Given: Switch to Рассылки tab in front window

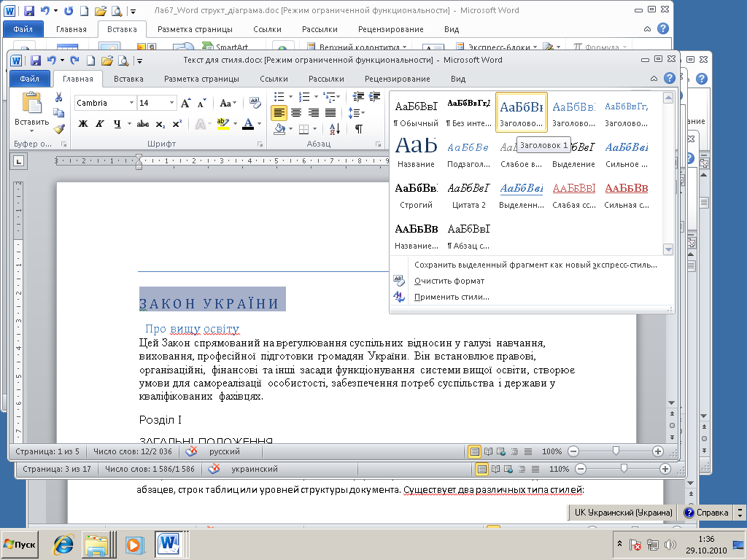Looking at the screenshot, I should (x=326, y=79).
